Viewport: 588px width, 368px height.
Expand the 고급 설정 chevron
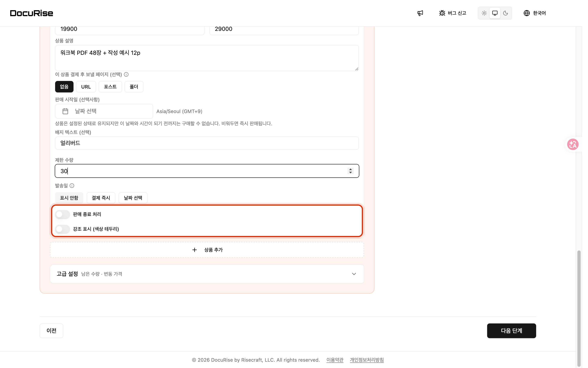[354, 274]
